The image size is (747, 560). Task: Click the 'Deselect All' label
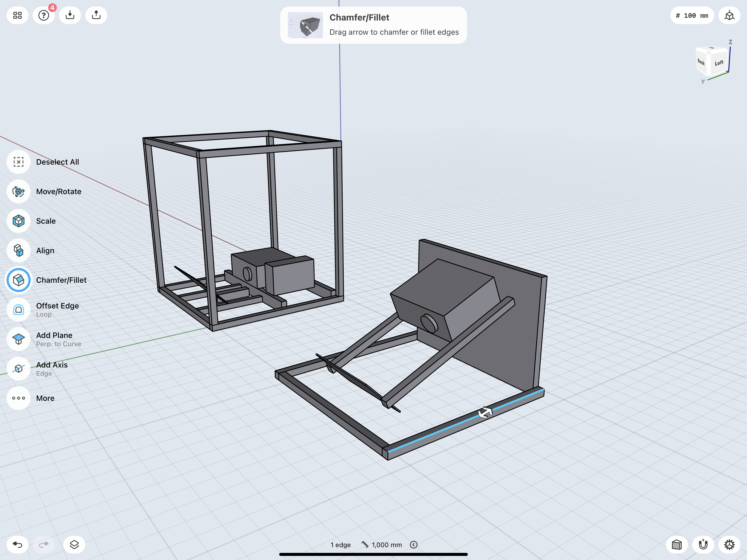(57, 162)
